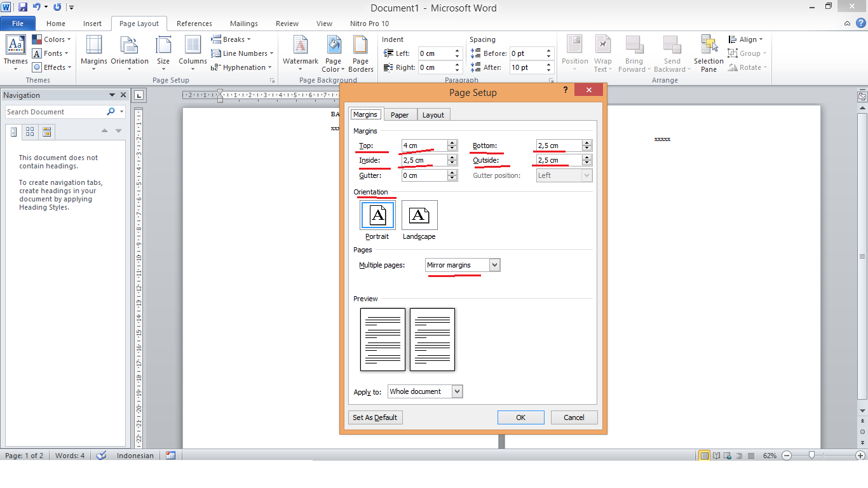Switch to the Paper tab

point(400,114)
